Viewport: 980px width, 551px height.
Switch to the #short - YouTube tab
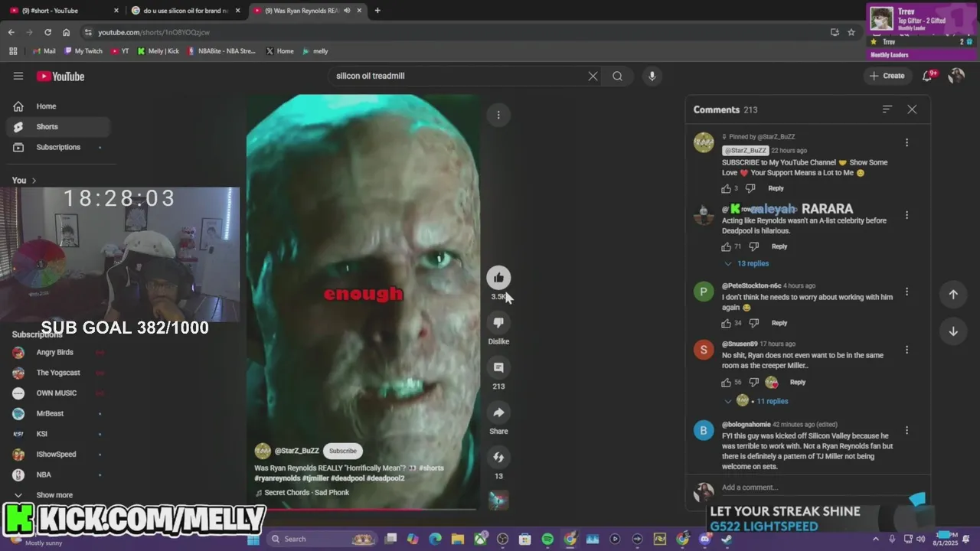click(x=64, y=11)
